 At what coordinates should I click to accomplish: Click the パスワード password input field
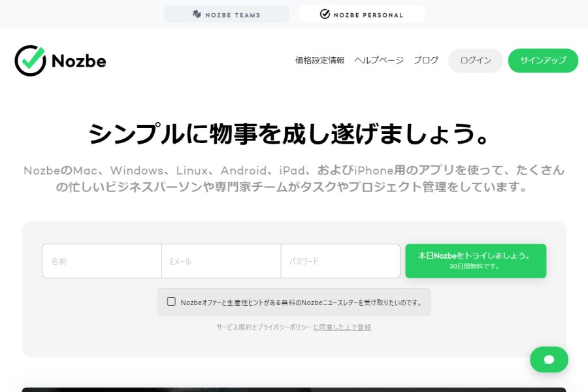[340, 261]
